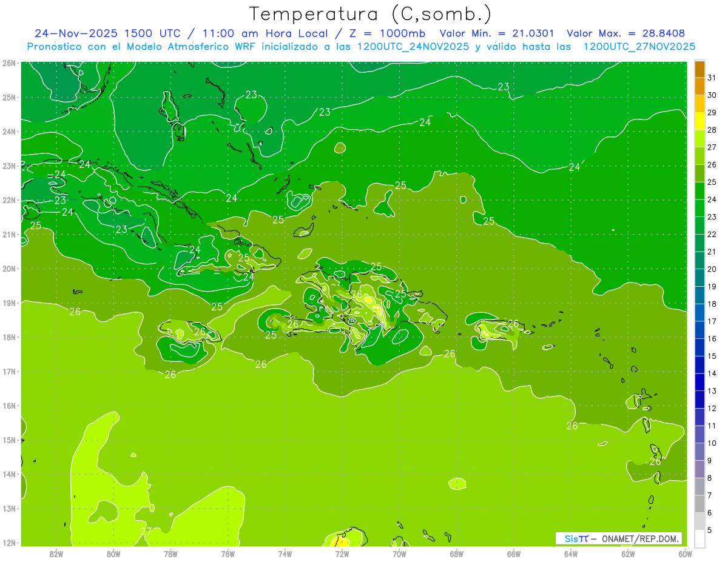Click the 12N latitude axis label
The image size is (728, 562).
point(8,543)
